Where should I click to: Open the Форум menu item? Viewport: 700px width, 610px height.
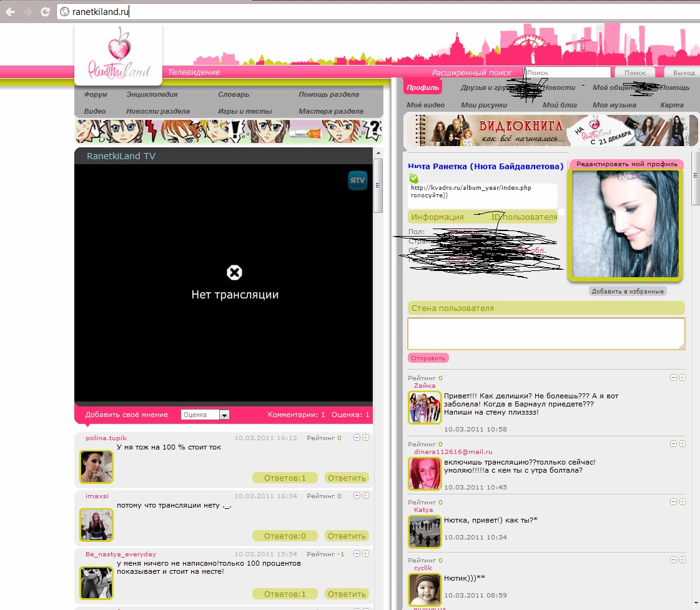96,95
